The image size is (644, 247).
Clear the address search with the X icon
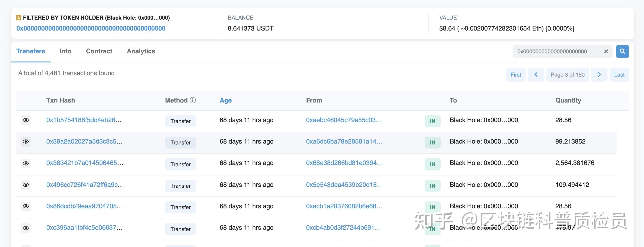coord(606,51)
